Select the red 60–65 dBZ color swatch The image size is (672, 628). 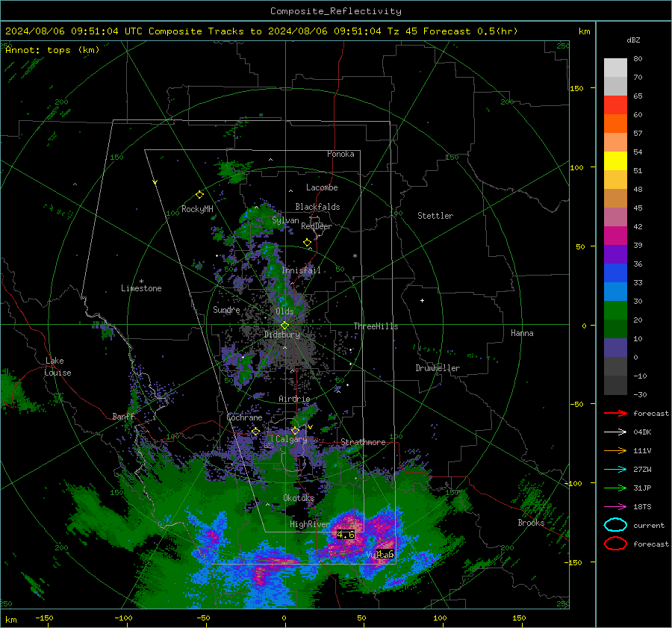click(615, 105)
